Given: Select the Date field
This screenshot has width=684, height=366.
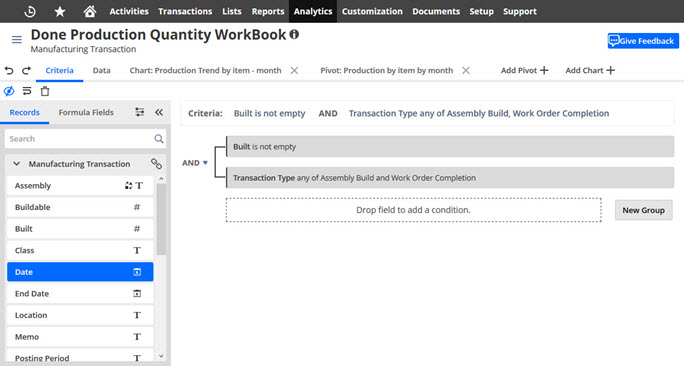Looking at the screenshot, I should 80,272.
